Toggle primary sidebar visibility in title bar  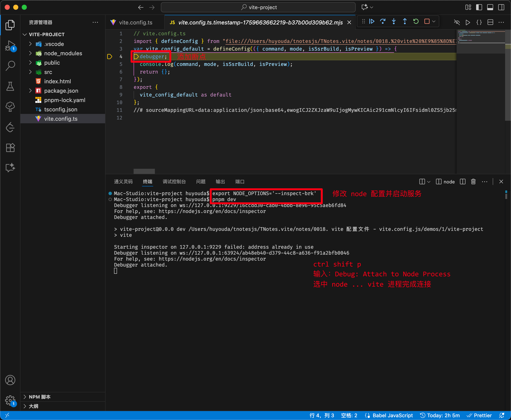(479, 7)
